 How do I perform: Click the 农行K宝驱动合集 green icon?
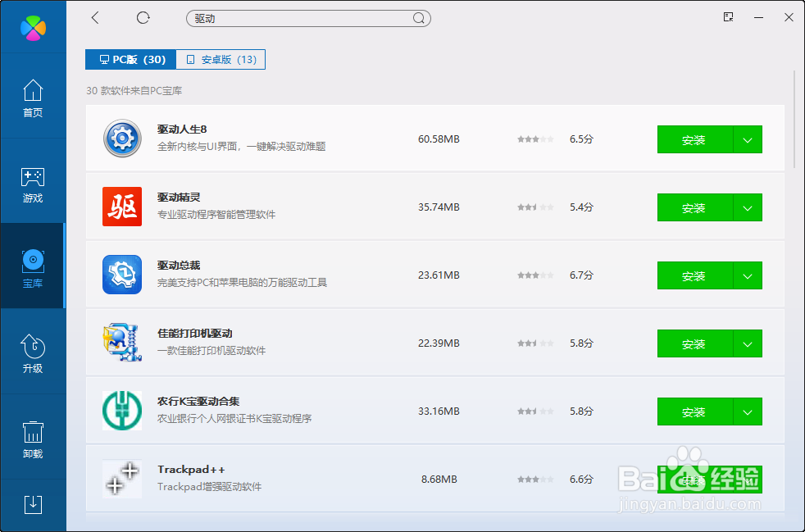122,411
